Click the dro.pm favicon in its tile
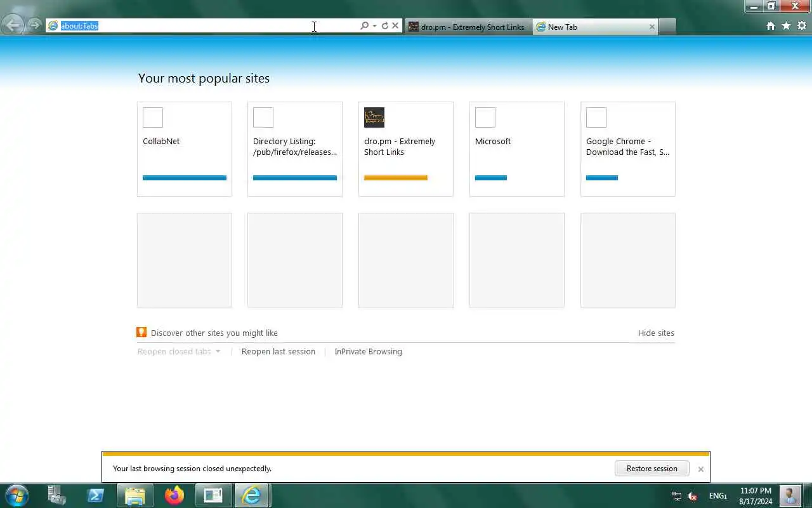 [x=374, y=117]
